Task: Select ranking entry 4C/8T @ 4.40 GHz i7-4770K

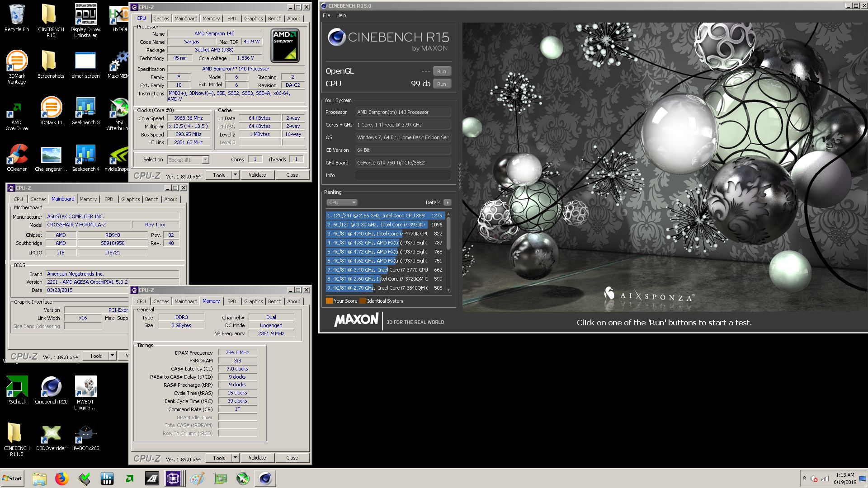Action: tap(385, 234)
